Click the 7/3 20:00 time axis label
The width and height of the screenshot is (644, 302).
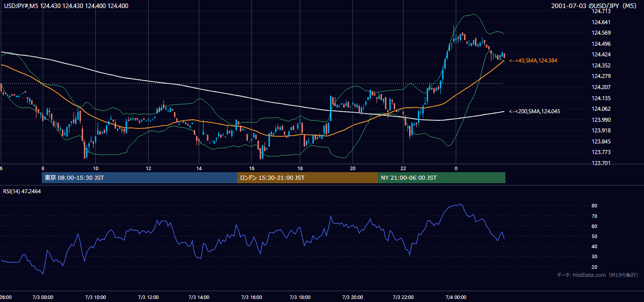click(353, 297)
